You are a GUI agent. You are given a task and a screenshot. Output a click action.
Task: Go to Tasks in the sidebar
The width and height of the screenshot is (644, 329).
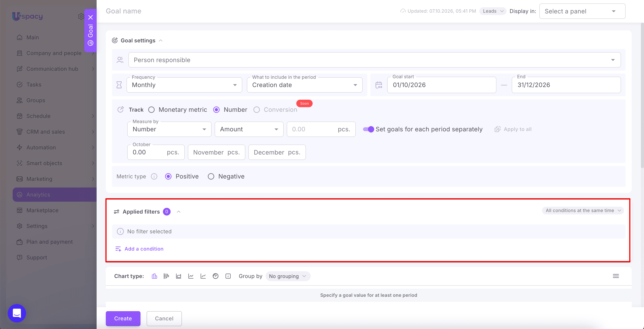coord(54,85)
